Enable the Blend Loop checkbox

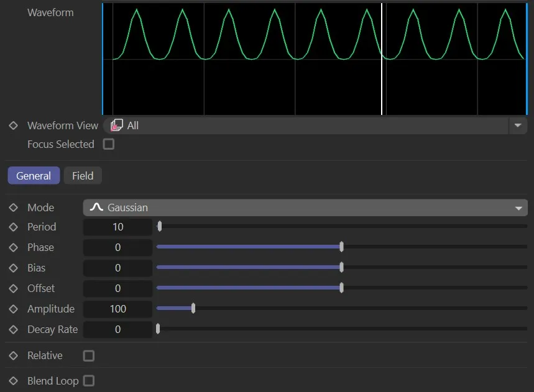(x=89, y=381)
